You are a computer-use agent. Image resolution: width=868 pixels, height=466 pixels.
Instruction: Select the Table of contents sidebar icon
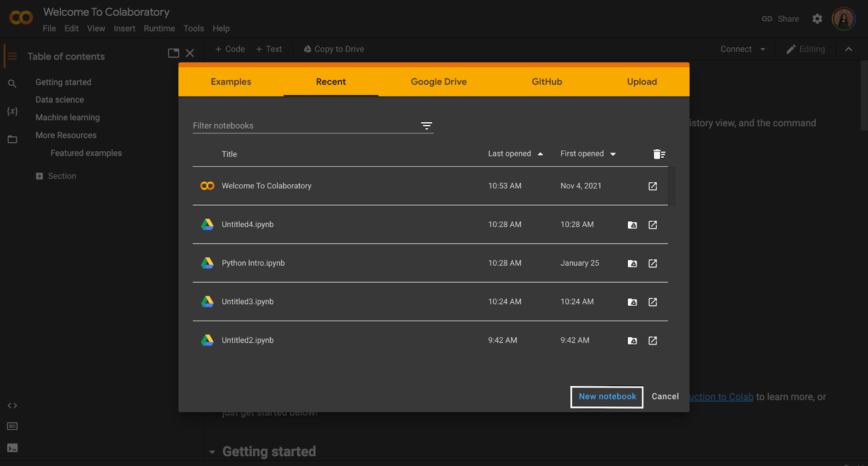[12, 56]
